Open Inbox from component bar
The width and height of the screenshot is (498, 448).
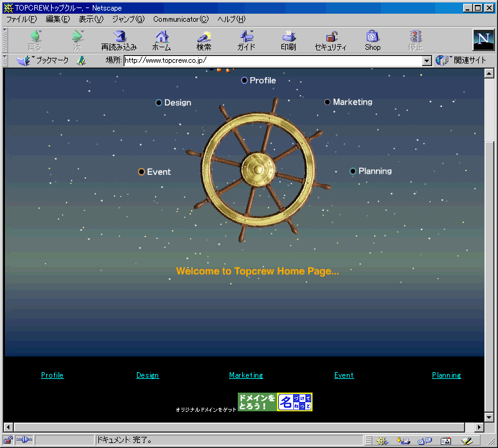403,441
